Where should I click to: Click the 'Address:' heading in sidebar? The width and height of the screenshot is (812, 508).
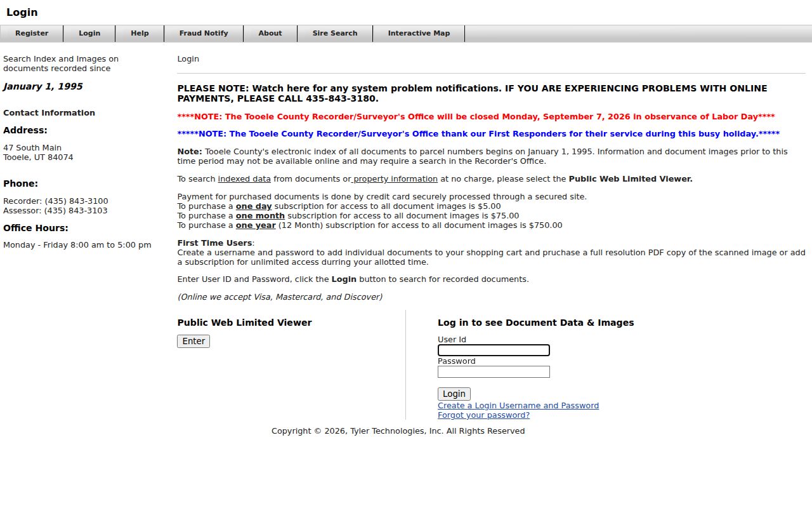[25, 130]
